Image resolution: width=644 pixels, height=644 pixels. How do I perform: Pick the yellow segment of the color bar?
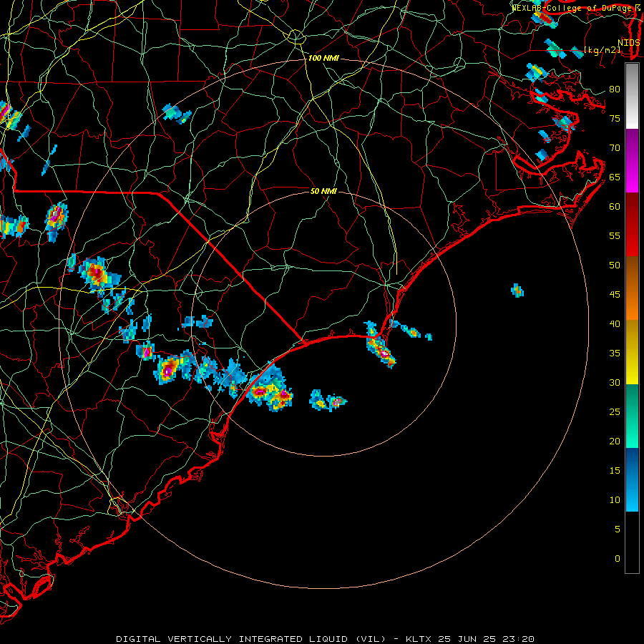coord(632,352)
